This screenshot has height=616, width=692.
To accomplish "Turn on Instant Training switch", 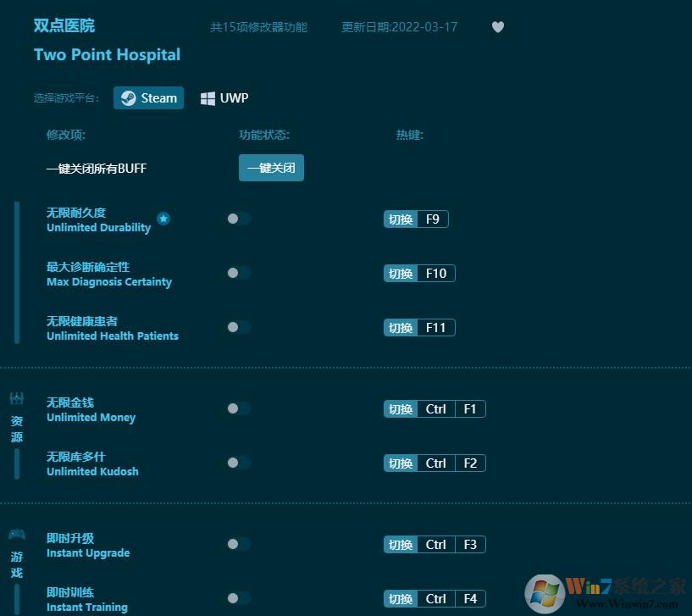I will (x=239, y=598).
